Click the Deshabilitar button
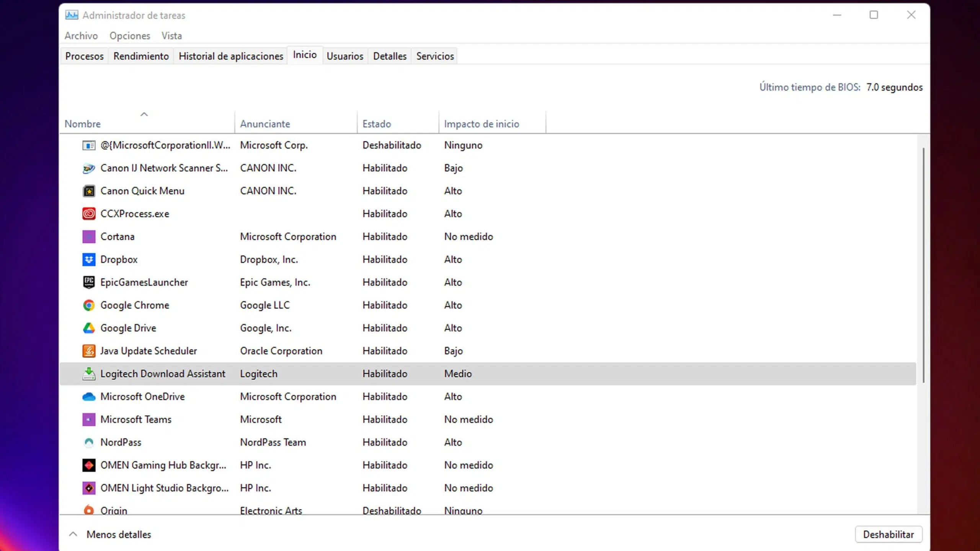This screenshot has height=551, width=980. [x=889, y=534]
